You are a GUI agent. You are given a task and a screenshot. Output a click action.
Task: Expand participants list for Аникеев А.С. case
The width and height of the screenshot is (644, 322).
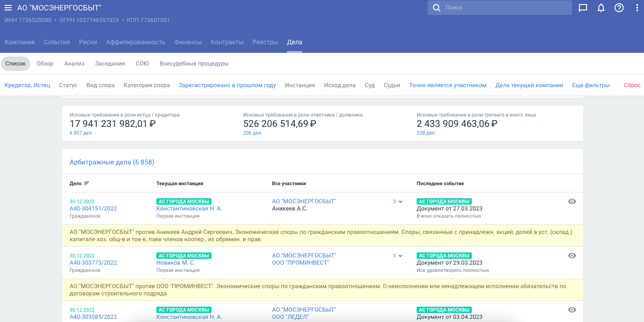tap(398, 201)
